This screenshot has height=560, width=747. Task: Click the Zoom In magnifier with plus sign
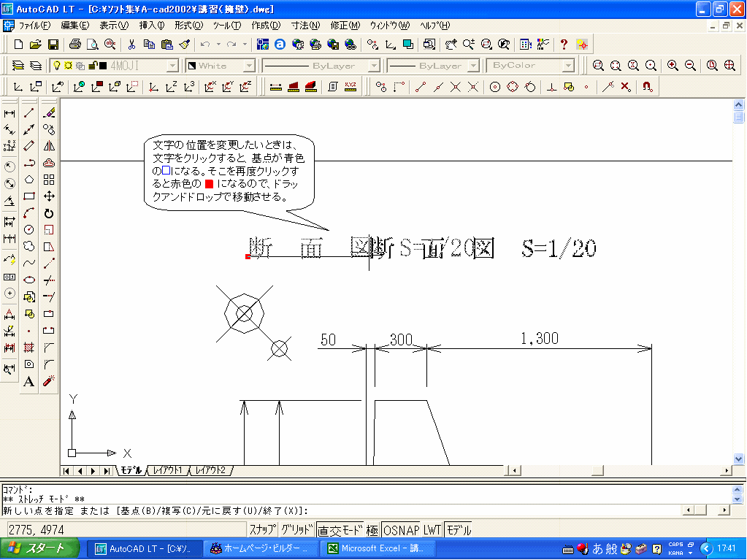(x=673, y=65)
